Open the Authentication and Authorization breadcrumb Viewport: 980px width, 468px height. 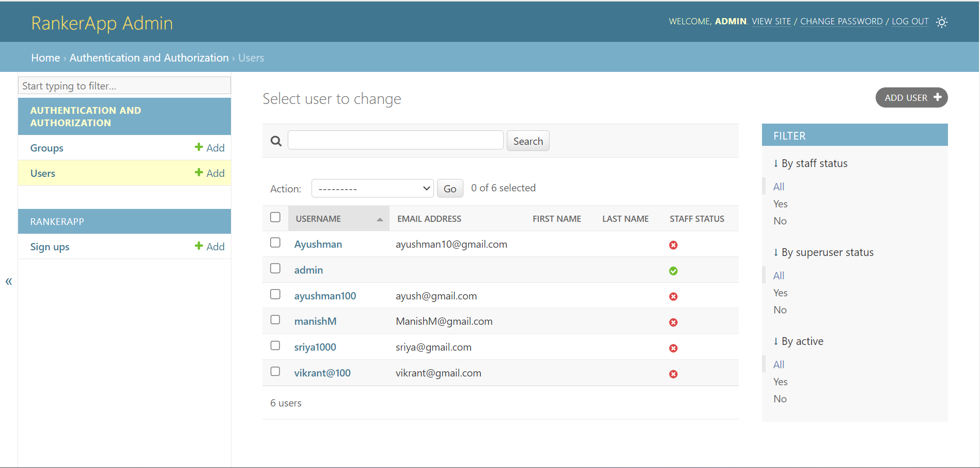[x=149, y=57]
